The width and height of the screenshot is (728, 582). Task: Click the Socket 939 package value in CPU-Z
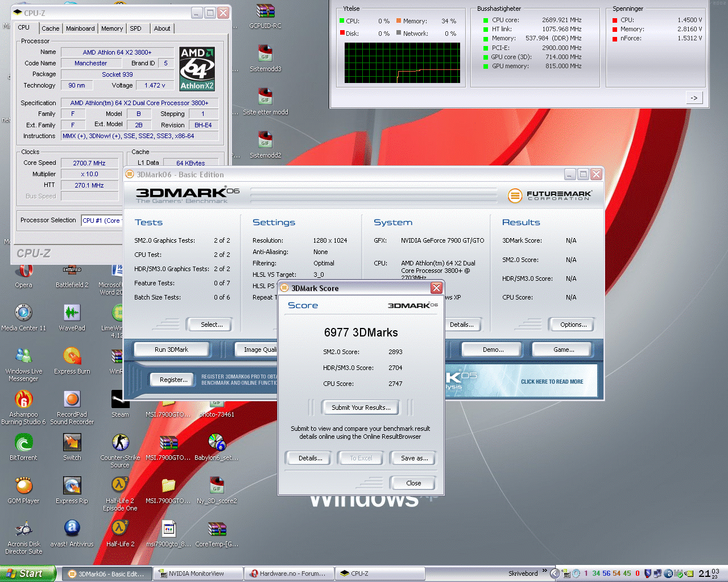click(117, 74)
